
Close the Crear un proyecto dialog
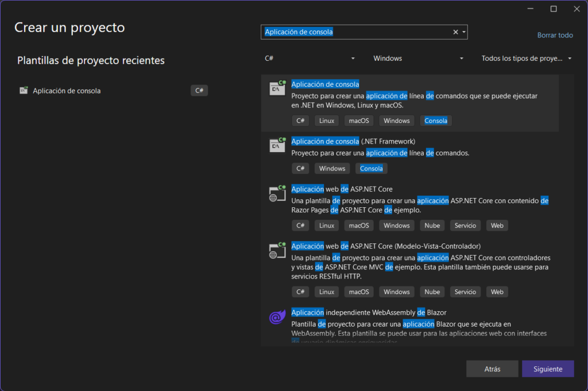(x=577, y=9)
